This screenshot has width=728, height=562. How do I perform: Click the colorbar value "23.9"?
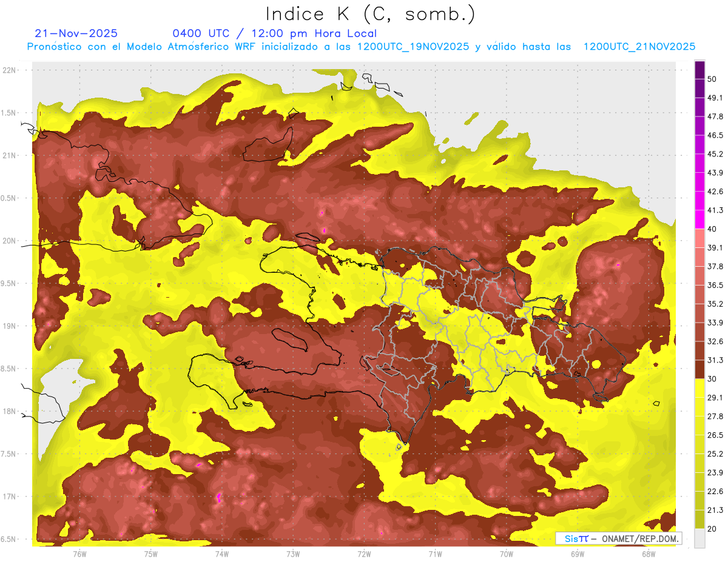pyautogui.click(x=715, y=472)
